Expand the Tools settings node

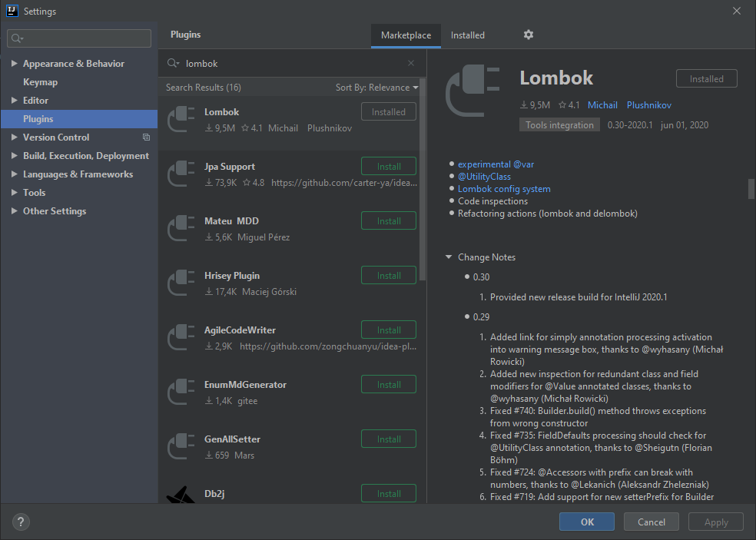pyautogui.click(x=14, y=192)
